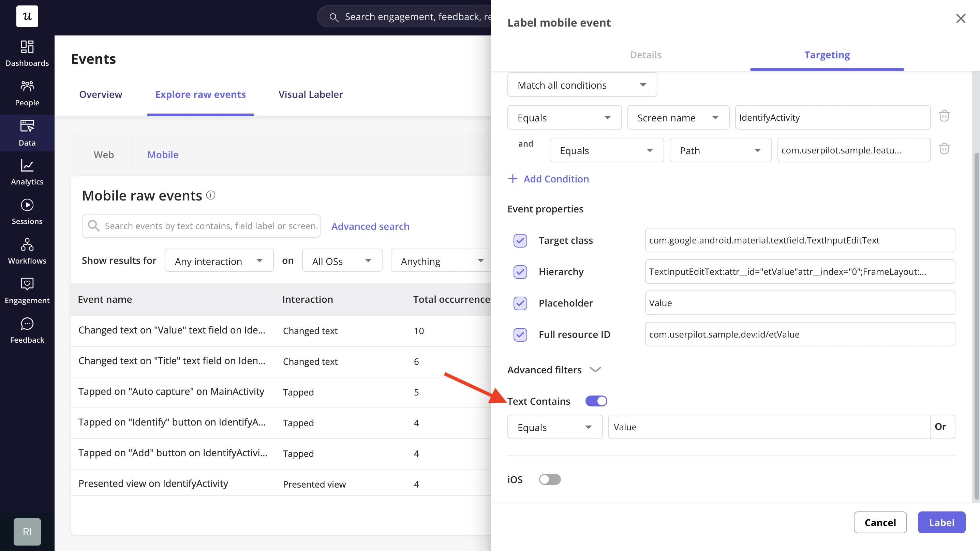Click the Userpilot logo icon

(27, 16)
